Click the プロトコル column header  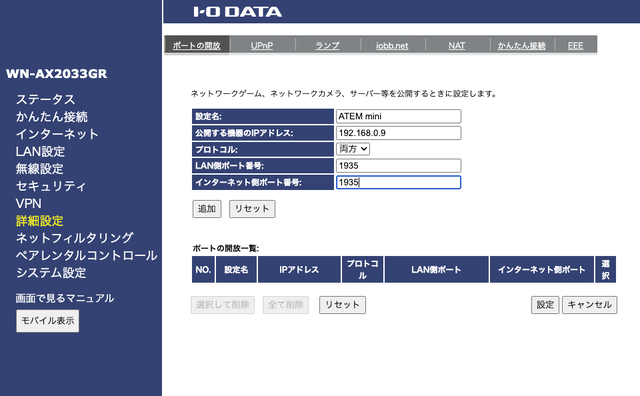point(362,269)
